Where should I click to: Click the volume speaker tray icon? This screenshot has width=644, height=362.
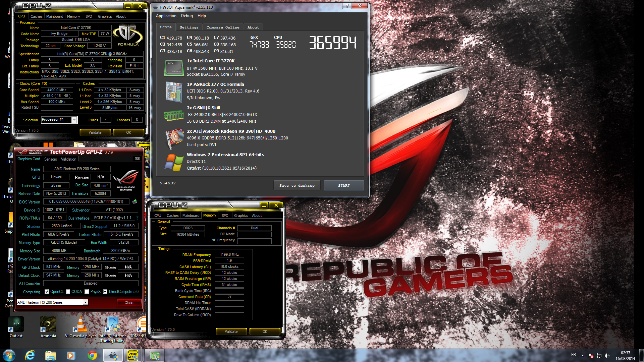(x=607, y=355)
